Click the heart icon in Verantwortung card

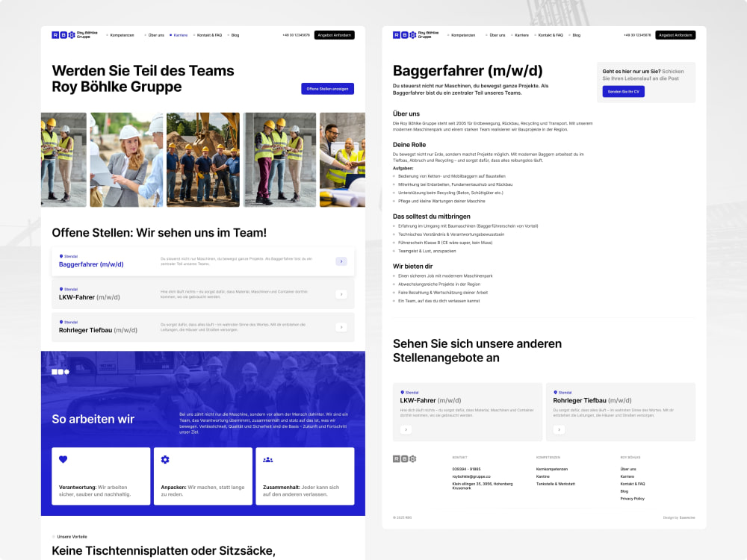63,459
